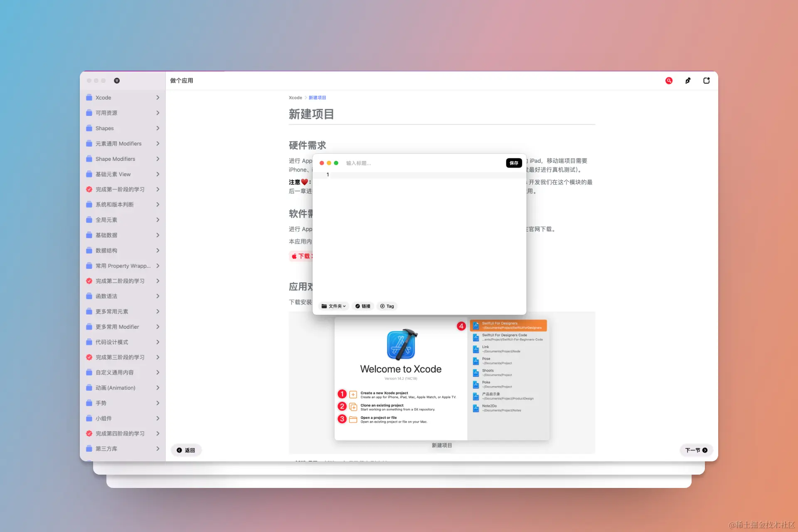Expand the Shapes sidebar chevron

coord(158,128)
